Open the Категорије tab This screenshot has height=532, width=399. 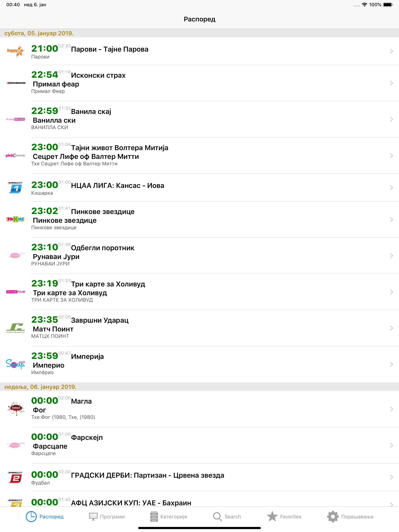(168, 516)
